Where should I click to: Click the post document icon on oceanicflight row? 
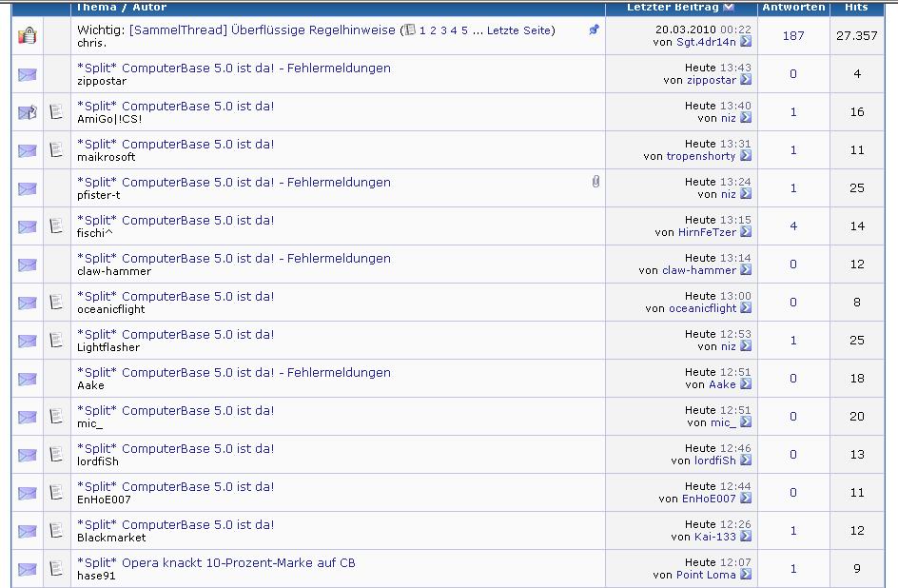coord(56,302)
